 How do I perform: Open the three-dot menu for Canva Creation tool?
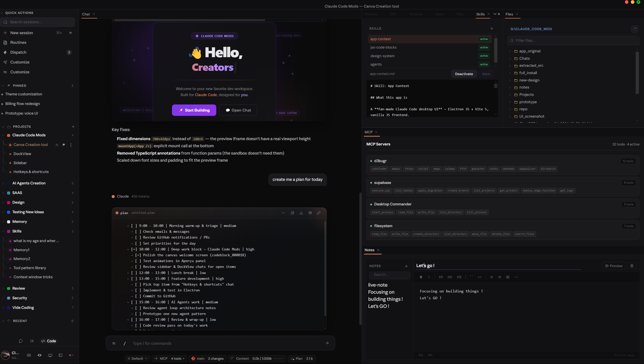click(71, 145)
